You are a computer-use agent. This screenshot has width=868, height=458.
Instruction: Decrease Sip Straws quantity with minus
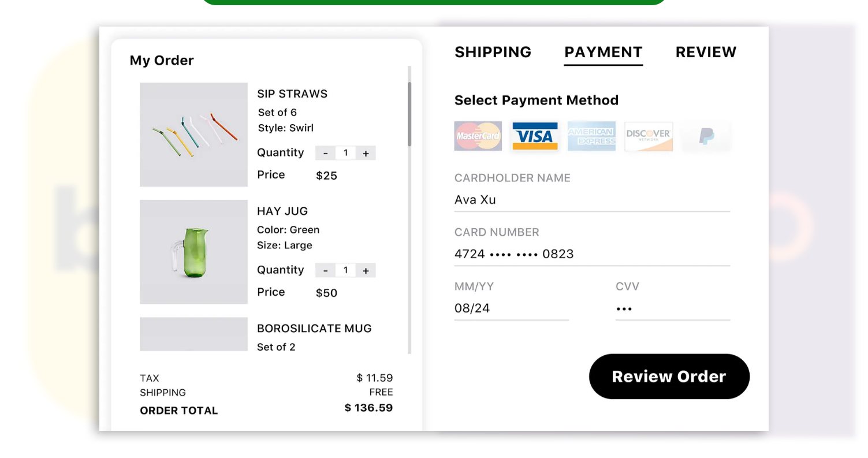pos(326,153)
